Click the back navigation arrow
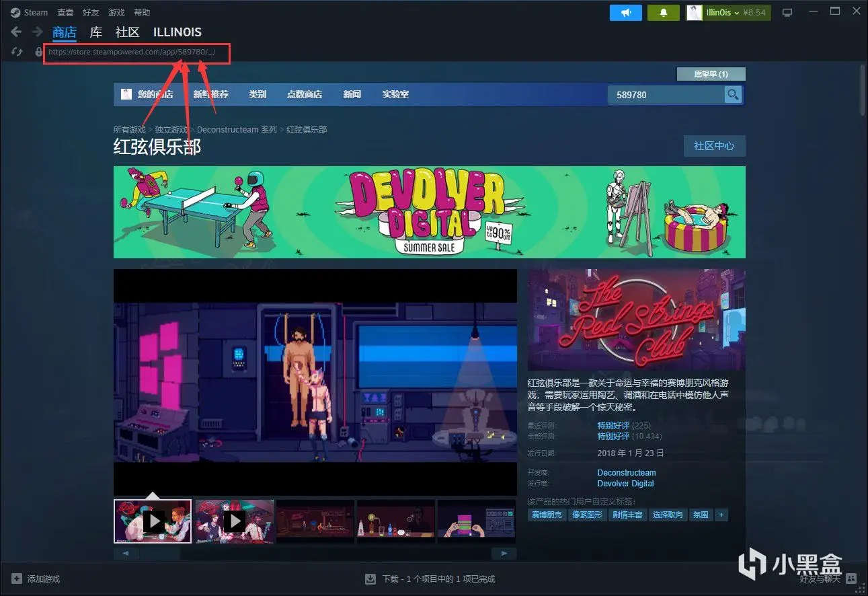868x596 pixels. pos(16,32)
